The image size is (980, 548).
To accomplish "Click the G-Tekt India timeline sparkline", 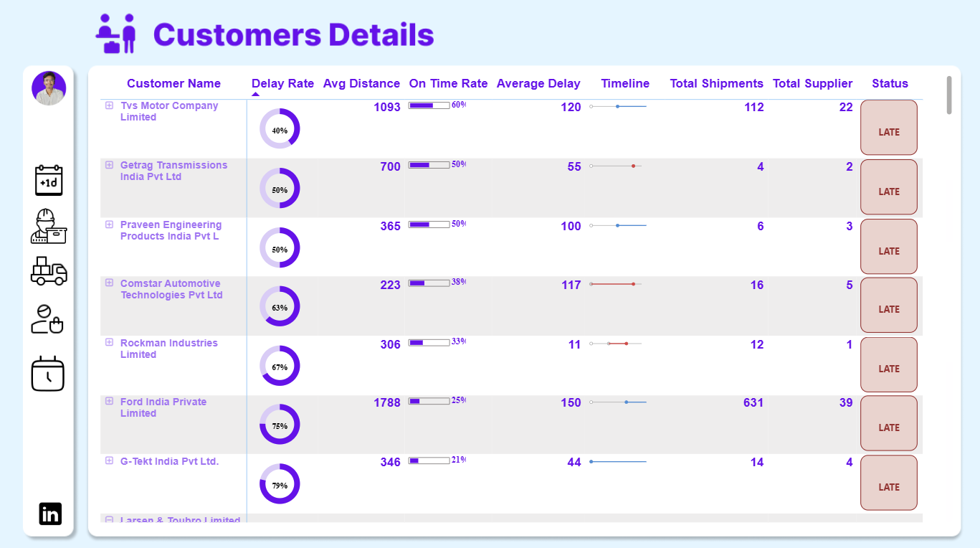I will coord(618,462).
